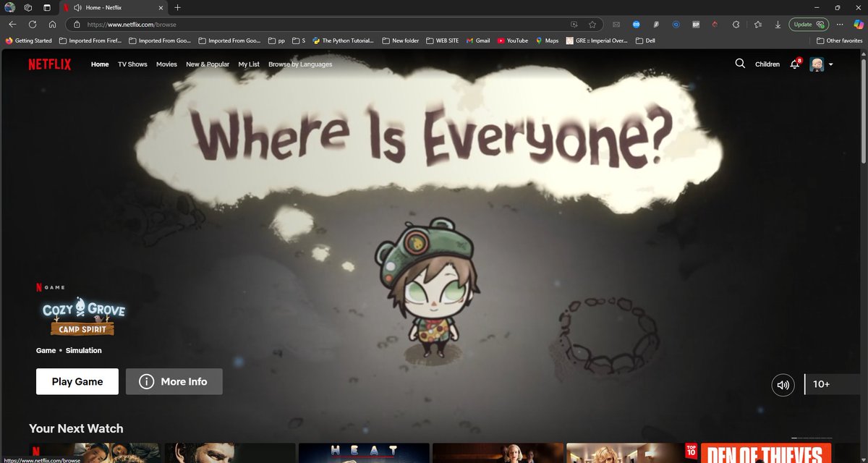Viewport: 868px width, 463px height.
Task: Open TV Shows in Netflix nav
Action: click(132, 64)
